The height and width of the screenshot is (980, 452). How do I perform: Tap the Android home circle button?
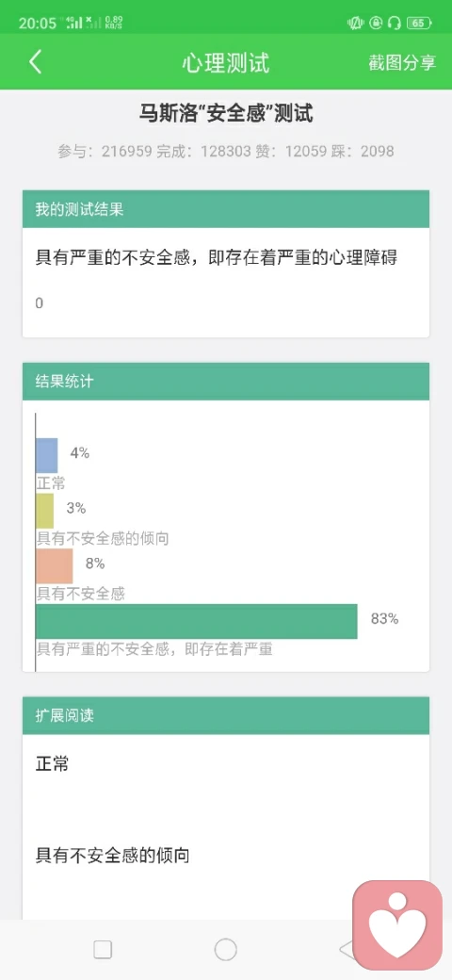225,950
